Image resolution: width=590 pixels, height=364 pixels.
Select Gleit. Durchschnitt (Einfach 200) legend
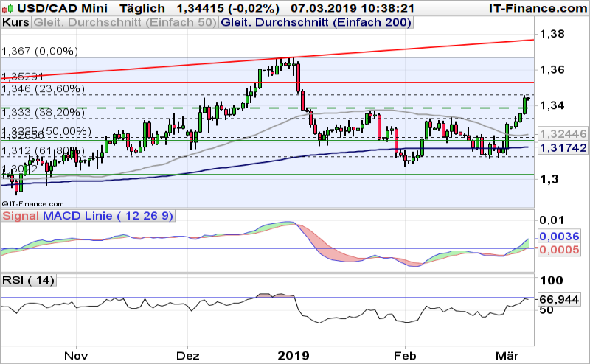point(316,23)
